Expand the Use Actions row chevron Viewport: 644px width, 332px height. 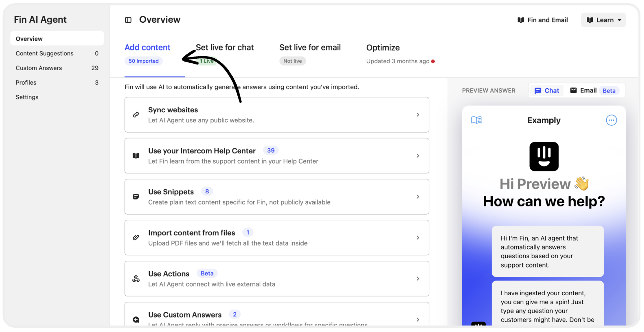418,279
